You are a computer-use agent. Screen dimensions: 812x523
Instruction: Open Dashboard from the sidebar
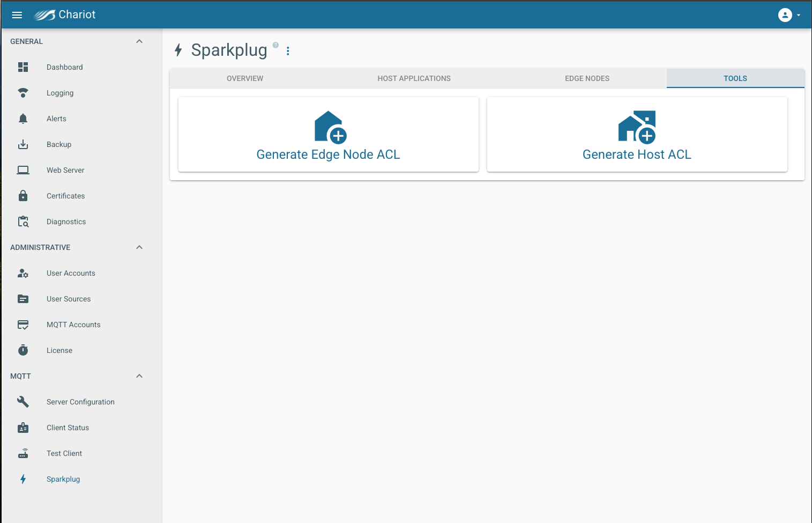65,67
